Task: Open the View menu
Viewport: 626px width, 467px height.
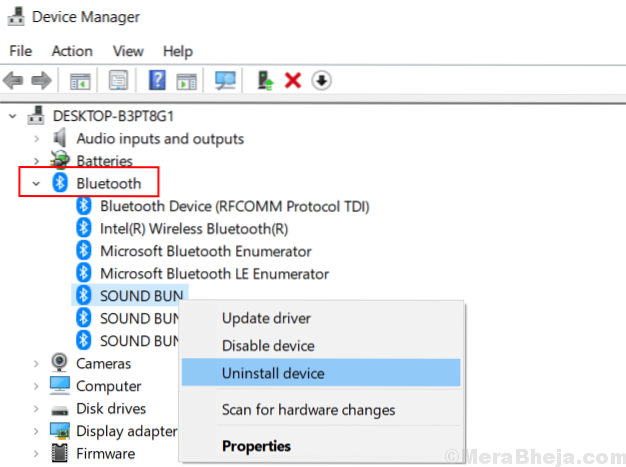Action: [128, 51]
